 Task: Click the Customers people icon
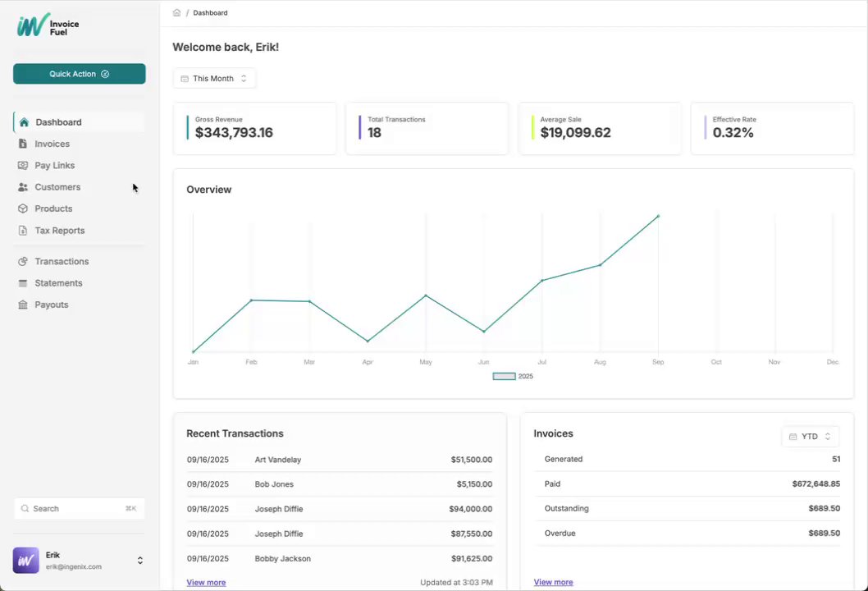tap(23, 187)
